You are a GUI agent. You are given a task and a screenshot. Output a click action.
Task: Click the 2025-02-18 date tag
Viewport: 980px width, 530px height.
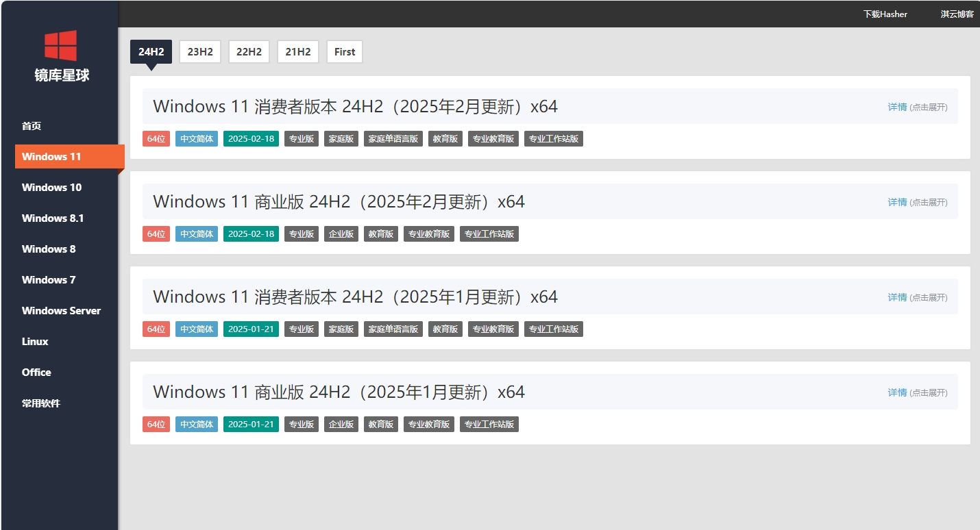click(x=251, y=138)
